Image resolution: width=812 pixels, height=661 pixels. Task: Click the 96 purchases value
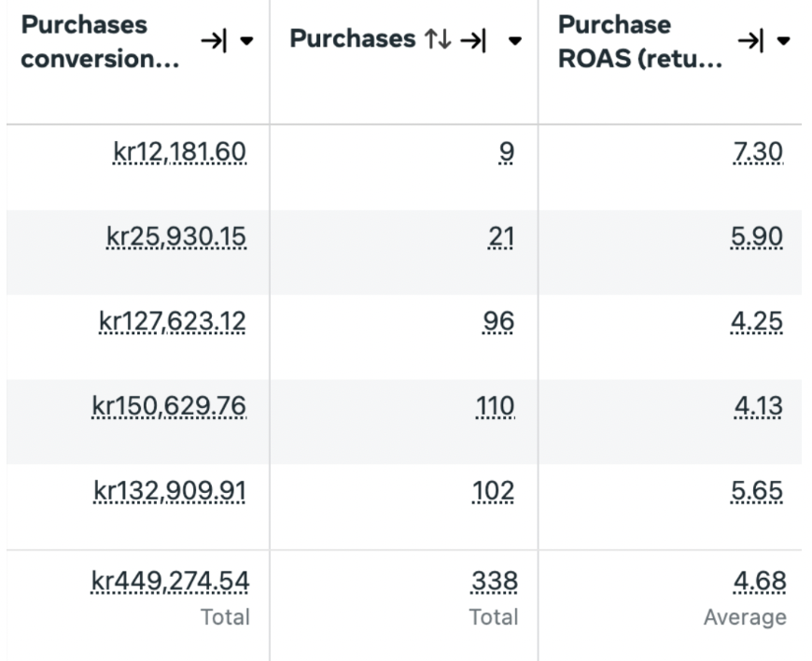click(498, 322)
